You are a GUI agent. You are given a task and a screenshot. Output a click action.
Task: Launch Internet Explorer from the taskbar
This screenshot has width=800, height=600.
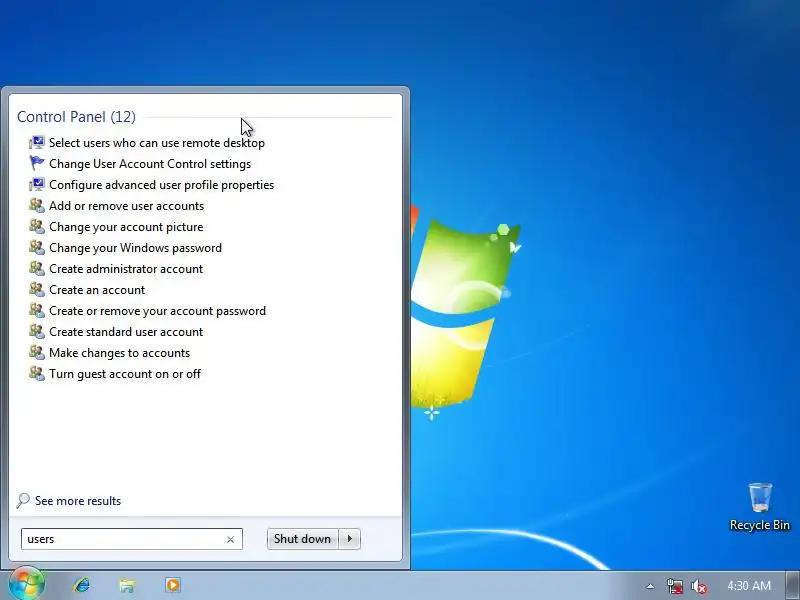click(x=82, y=585)
